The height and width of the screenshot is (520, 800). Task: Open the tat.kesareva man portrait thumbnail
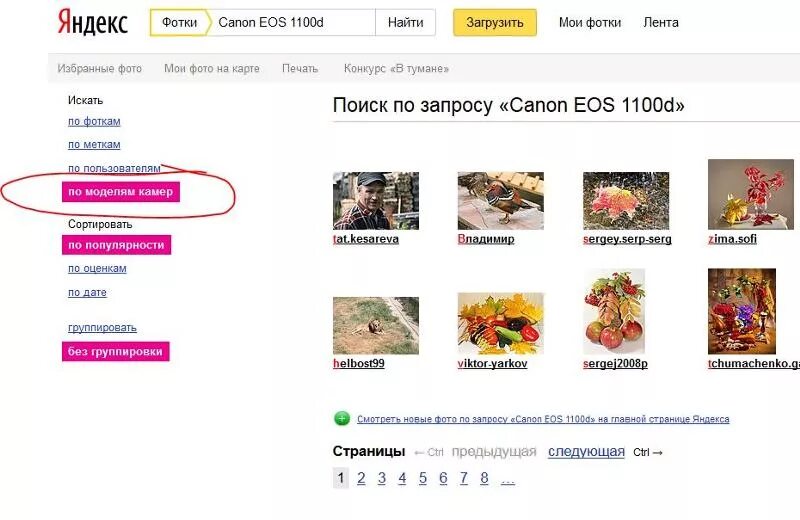click(376, 201)
